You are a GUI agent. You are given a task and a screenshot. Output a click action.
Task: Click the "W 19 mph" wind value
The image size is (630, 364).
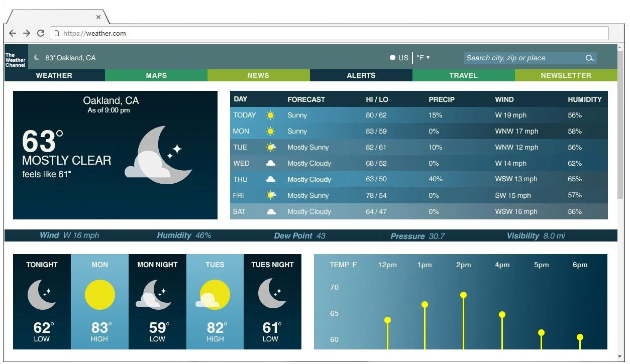tap(511, 115)
